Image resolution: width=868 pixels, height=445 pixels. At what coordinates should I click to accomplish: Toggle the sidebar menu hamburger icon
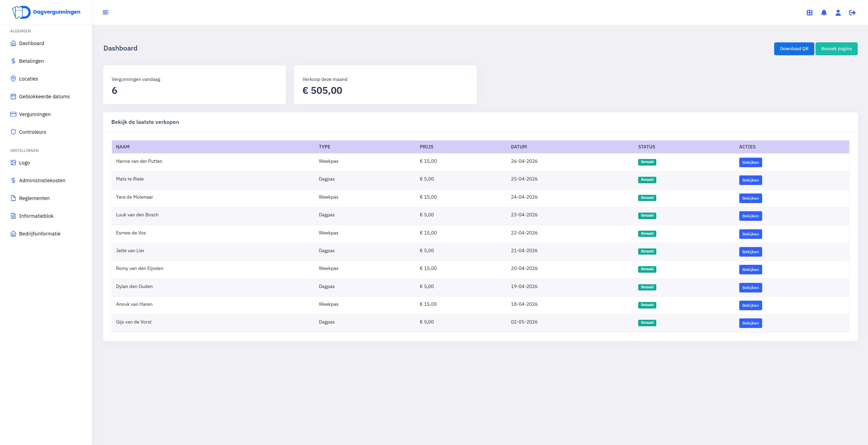click(x=106, y=12)
